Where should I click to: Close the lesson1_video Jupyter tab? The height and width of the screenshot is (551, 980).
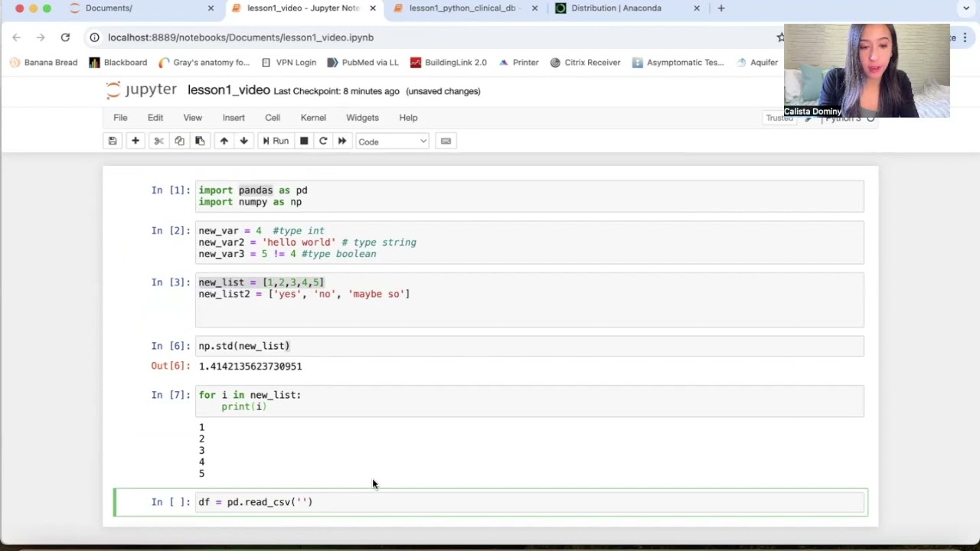[373, 8]
